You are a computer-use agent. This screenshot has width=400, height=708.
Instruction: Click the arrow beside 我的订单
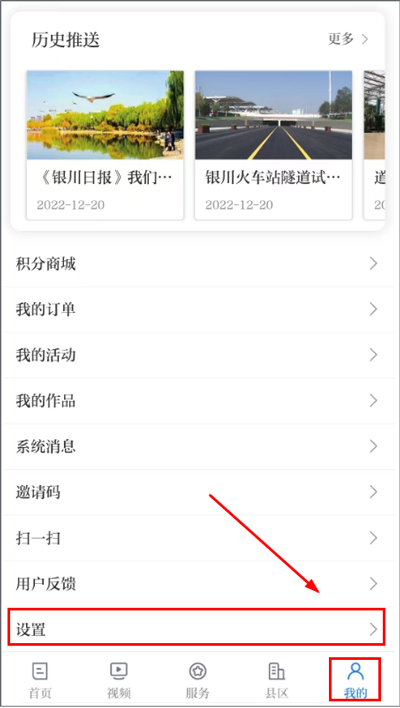(373, 309)
